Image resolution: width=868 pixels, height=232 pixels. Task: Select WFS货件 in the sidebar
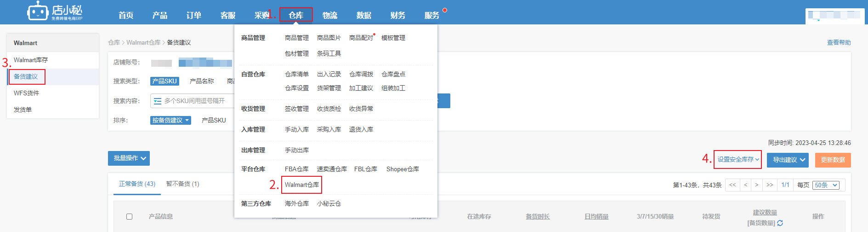[26, 93]
